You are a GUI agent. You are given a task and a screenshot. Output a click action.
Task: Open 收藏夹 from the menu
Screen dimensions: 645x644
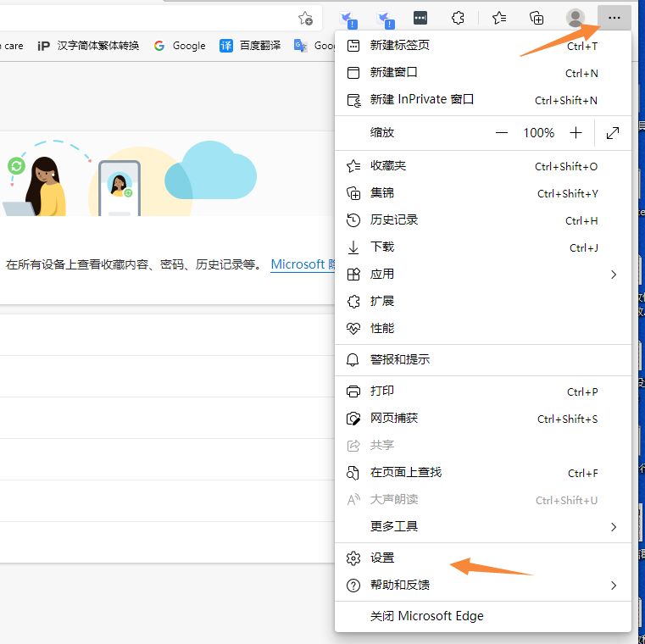point(483,166)
